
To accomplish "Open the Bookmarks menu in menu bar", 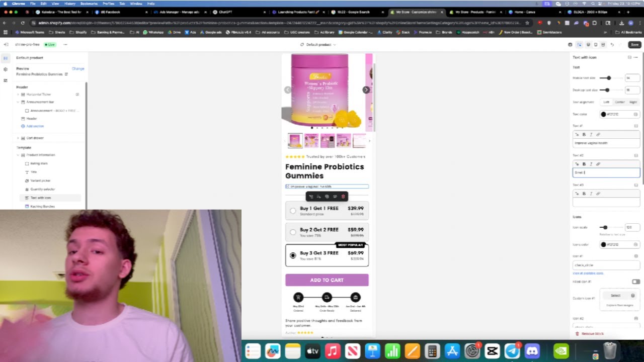I will 89,4.
